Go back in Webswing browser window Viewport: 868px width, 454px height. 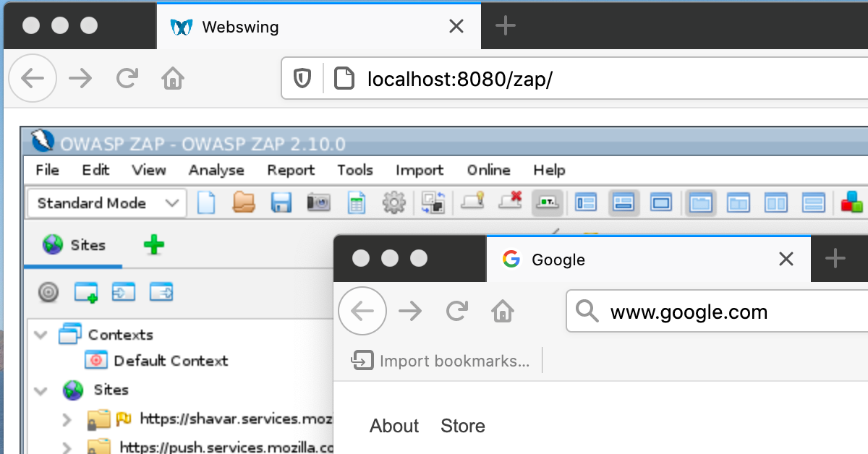pyautogui.click(x=33, y=78)
